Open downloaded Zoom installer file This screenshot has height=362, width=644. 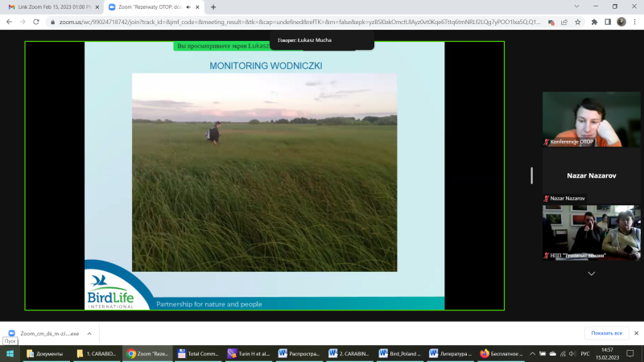pos(44,333)
